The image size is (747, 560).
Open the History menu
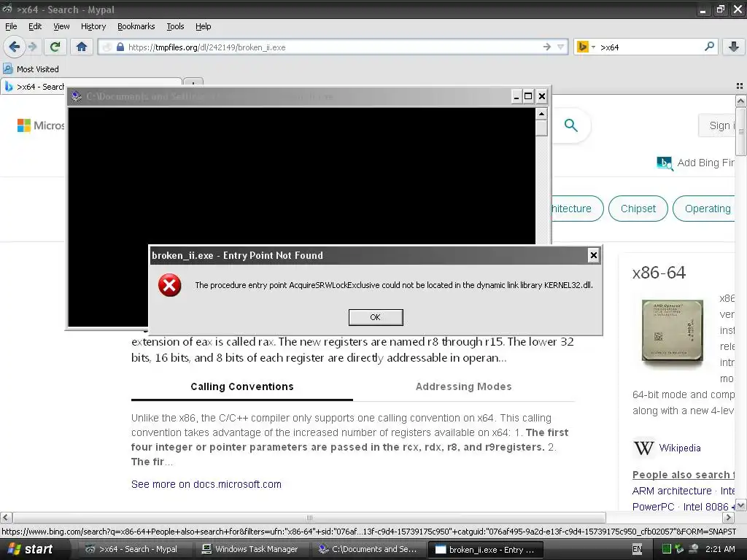(93, 26)
